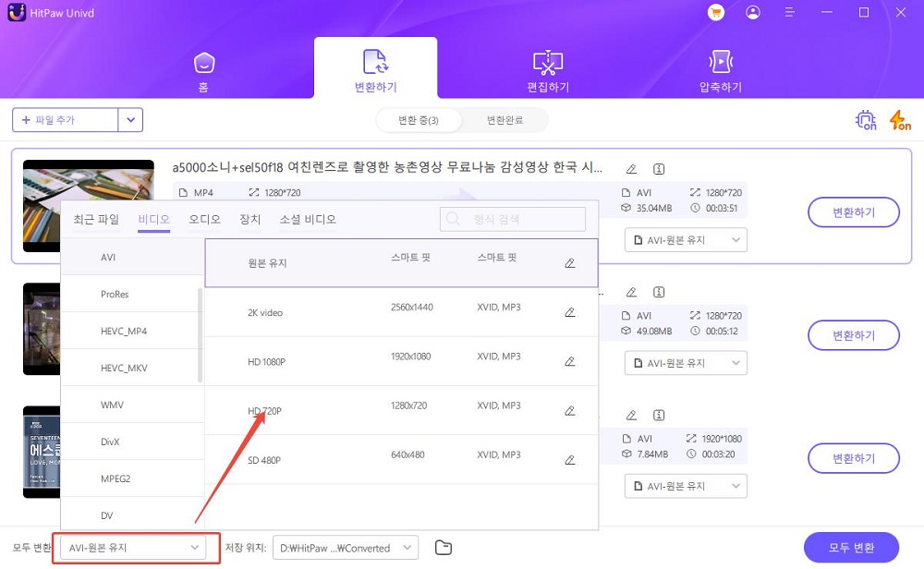This screenshot has width=924, height=569.
Task: Click the folder icon beside the save location
Action: tap(443, 547)
